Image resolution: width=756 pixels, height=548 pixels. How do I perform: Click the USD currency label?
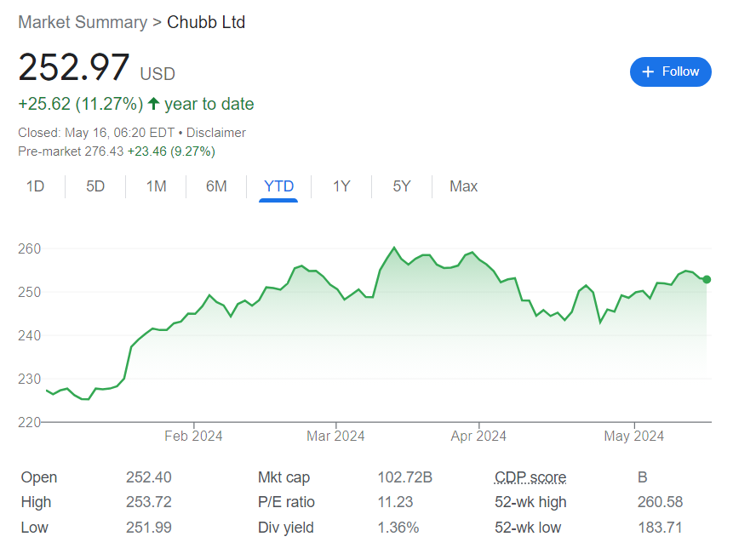(157, 74)
